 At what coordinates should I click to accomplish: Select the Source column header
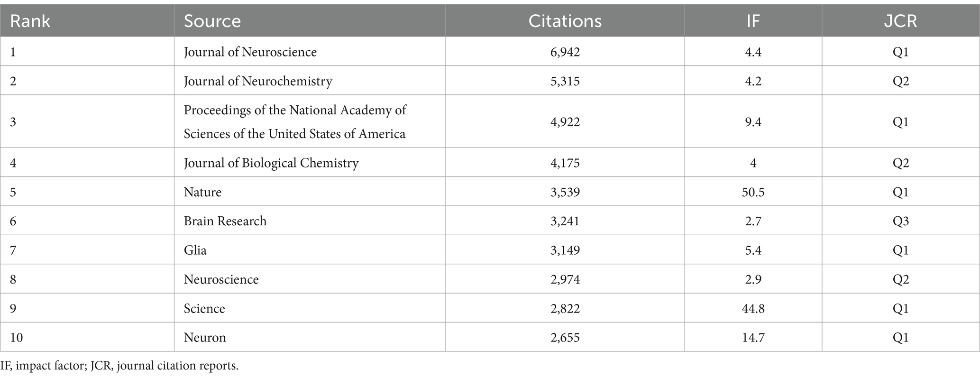pos(212,21)
